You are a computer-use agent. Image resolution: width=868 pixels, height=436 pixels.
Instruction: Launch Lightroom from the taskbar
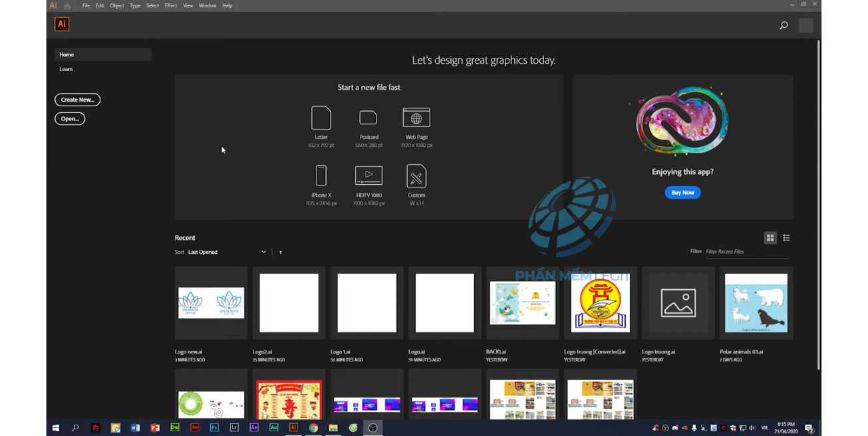pyautogui.click(x=234, y=428)
